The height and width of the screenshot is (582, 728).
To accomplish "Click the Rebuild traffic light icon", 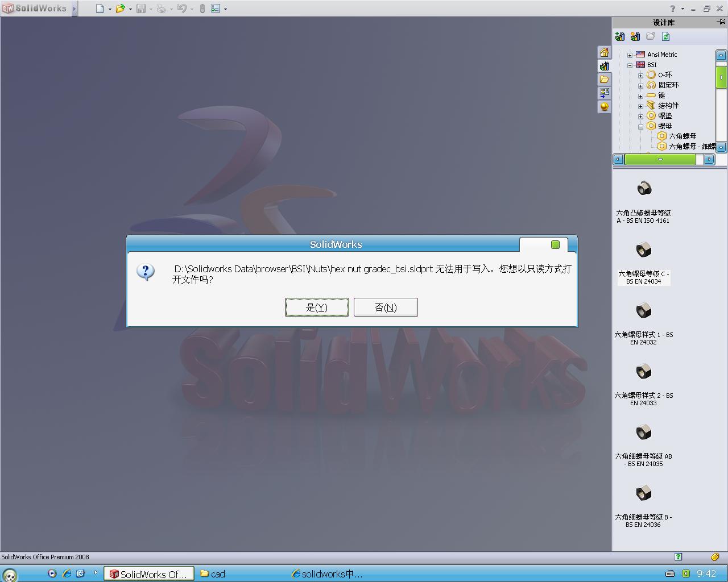I will click(x=202, y=9).
